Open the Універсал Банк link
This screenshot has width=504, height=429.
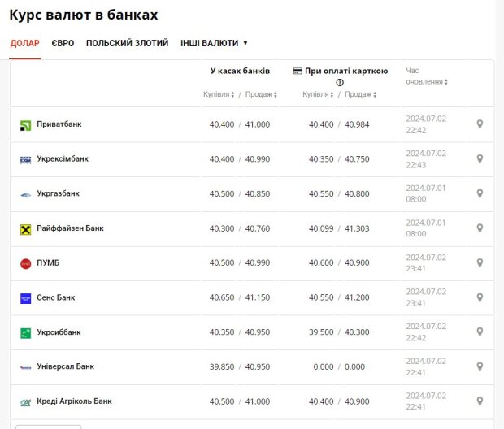[66, 366]
